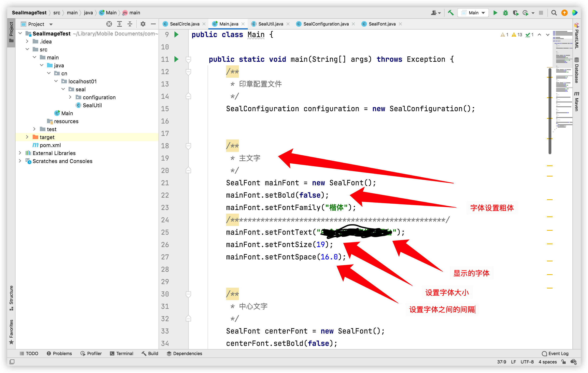Image resolution: width=588 pixels, height=373 pixels.
Task: Click the read-only lock icon in status bar
Action: (563, 362)
